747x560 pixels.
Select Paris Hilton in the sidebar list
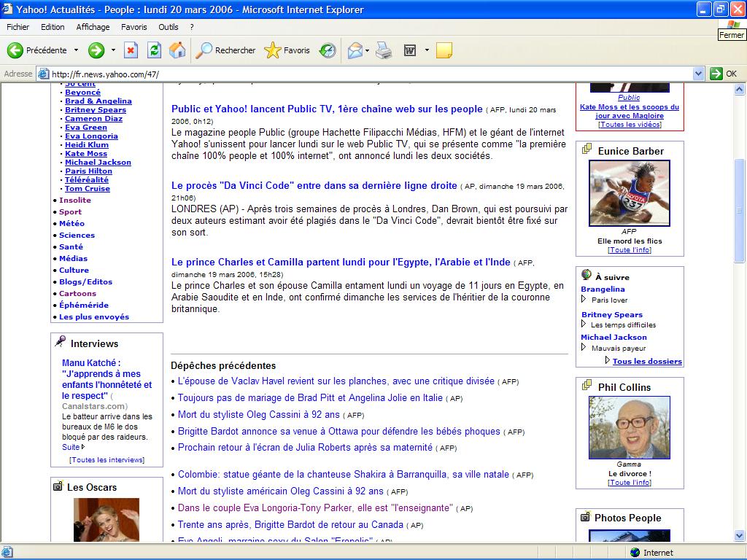click(x=88, y=171)
